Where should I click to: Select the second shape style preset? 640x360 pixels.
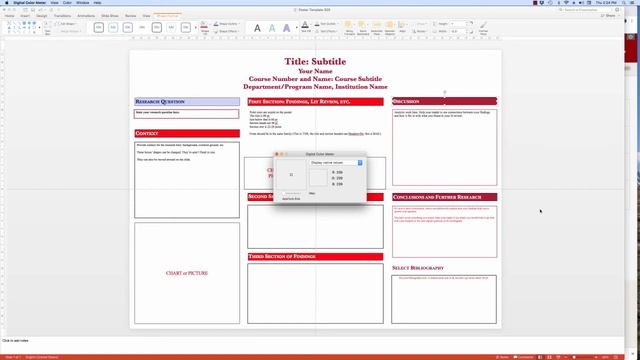(x=113, y=27)
